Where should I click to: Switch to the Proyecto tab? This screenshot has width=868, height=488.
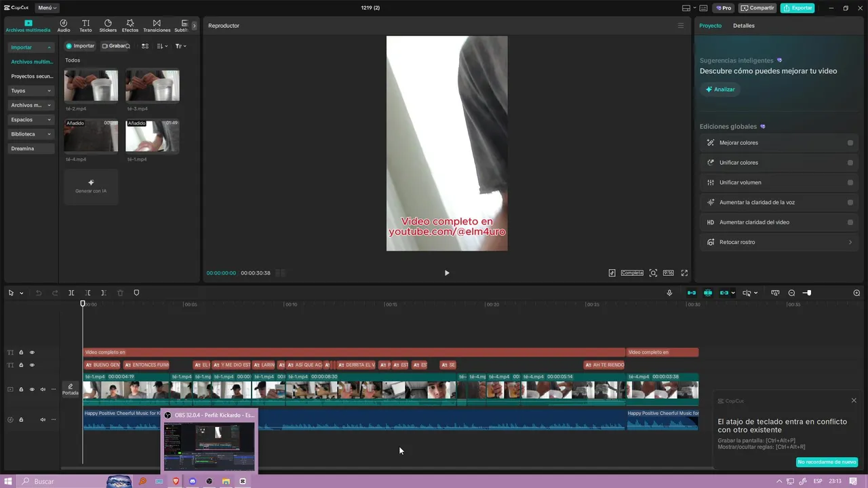tap(711, 26)
